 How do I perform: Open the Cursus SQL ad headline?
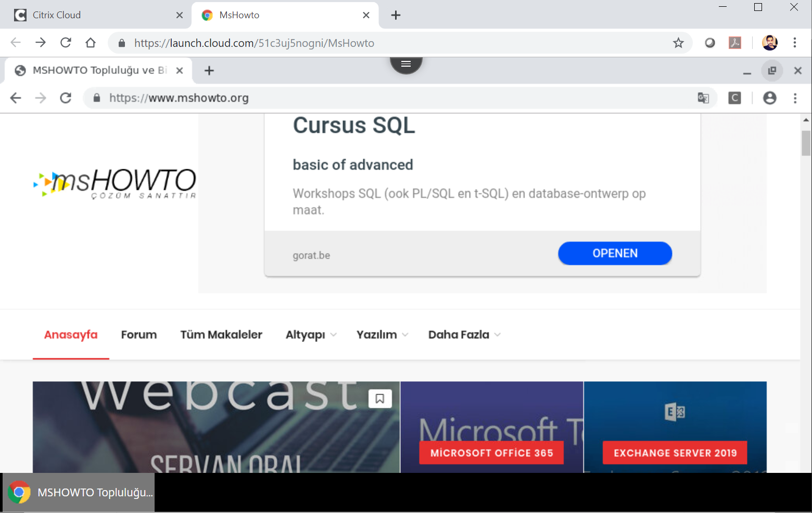click(x=354, y=126)
